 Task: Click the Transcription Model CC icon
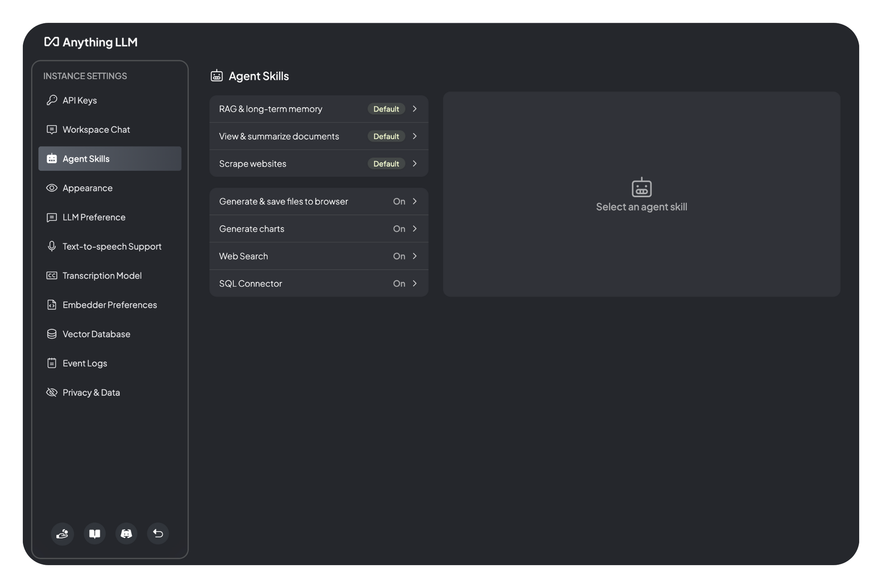[x=52, y=275]
